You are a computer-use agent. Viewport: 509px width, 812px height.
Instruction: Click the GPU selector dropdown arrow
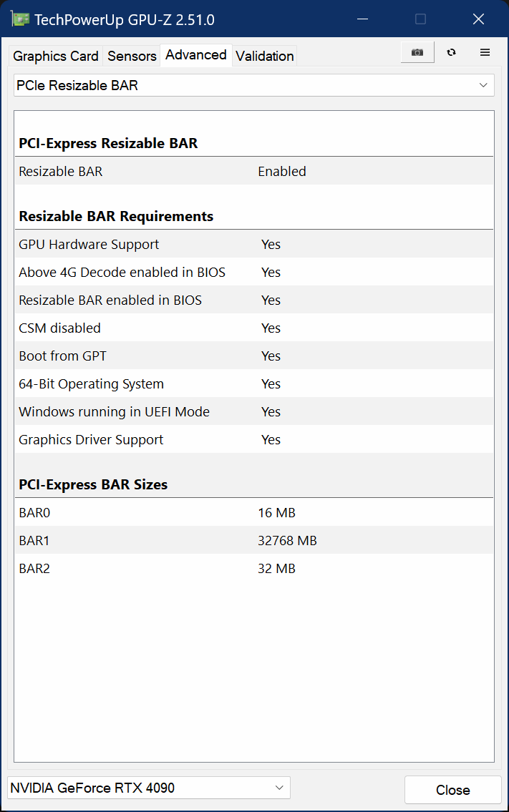(x=279, y=788)
